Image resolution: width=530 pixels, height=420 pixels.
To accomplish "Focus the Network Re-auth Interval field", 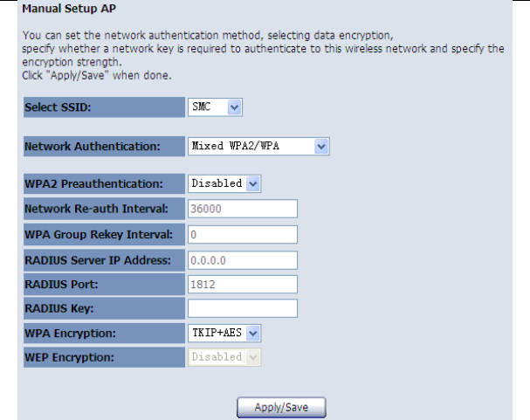I will (243, 209).
